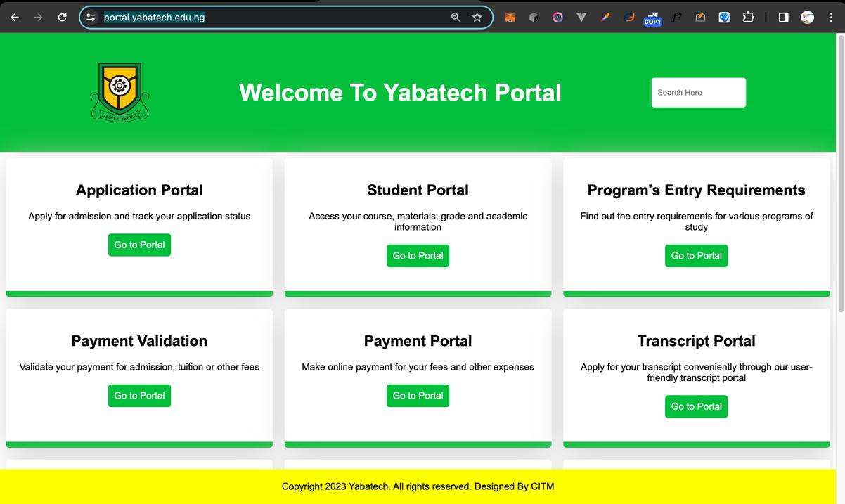Click 'Access your course, materials' description
This screenshot has height=504, width=845.
click(418, 221)
